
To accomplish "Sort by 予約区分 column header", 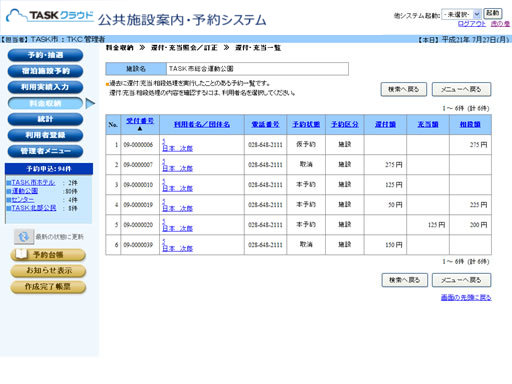I will 345,124.
